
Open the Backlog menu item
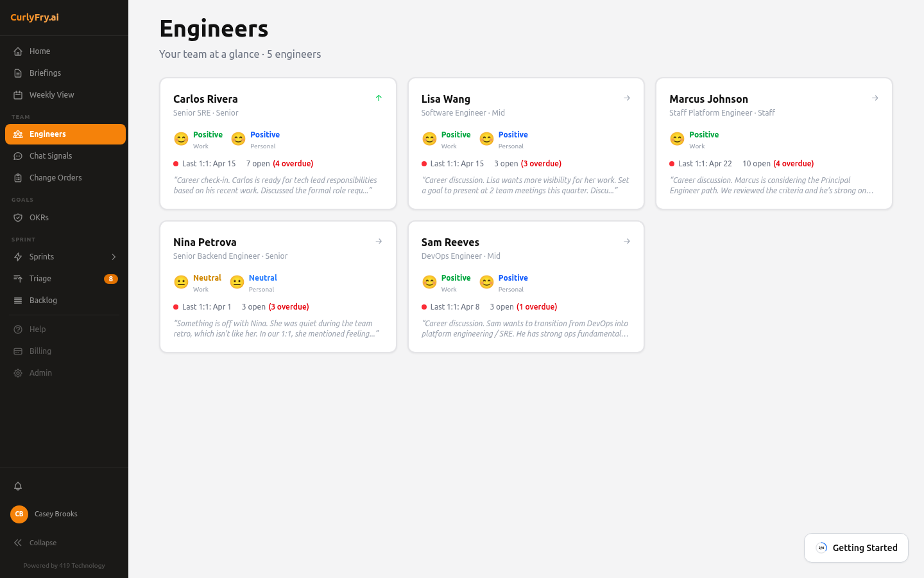[65, 301]
